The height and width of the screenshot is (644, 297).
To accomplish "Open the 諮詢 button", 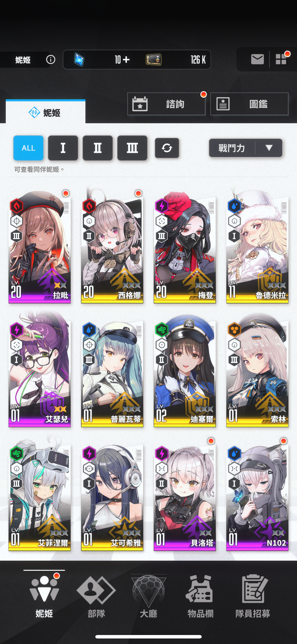I will pos(166,104).
